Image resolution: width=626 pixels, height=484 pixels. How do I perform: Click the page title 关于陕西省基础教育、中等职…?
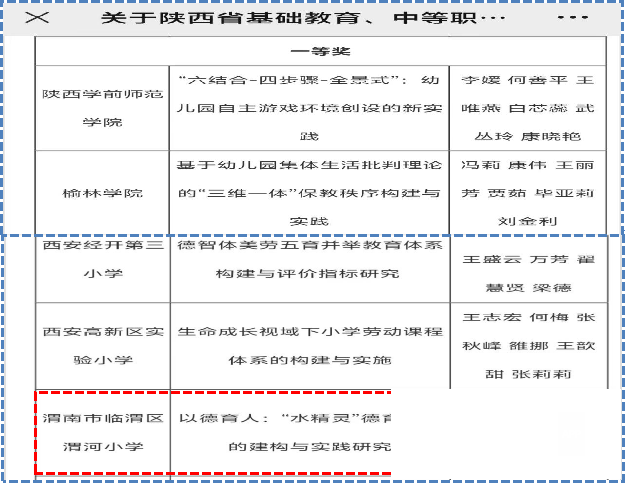point(303,18)
